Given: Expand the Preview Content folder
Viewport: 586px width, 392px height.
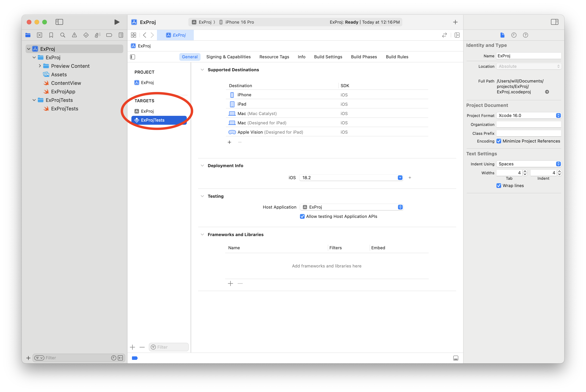Looking at the screenshot, I should point(40,66).
